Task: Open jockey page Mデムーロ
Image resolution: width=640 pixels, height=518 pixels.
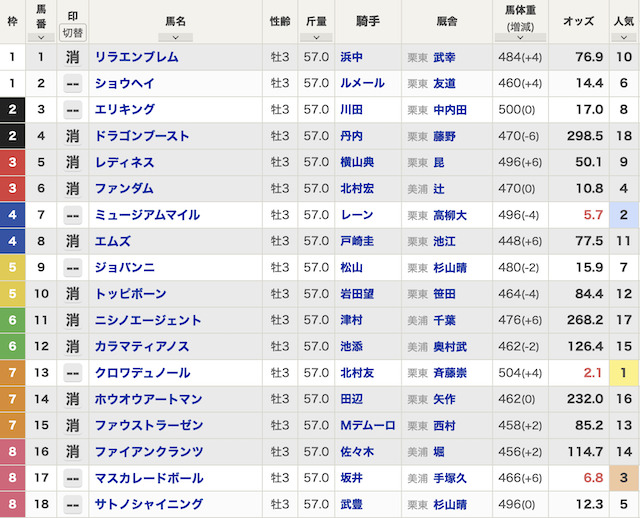Action: (368, 425)
